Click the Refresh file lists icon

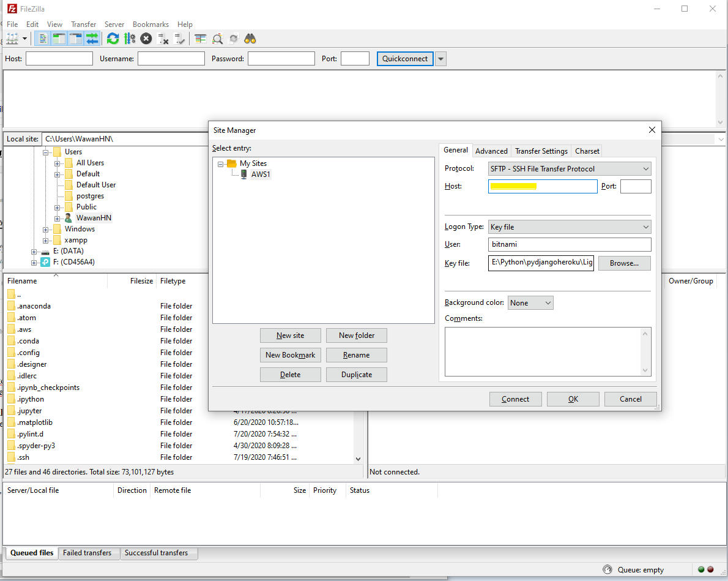click(113, 39)
